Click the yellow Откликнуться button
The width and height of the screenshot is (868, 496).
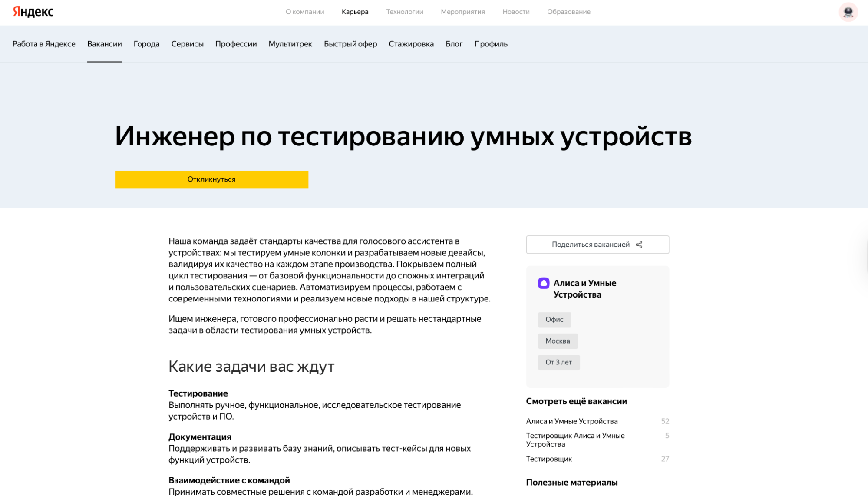click(211, 179)
